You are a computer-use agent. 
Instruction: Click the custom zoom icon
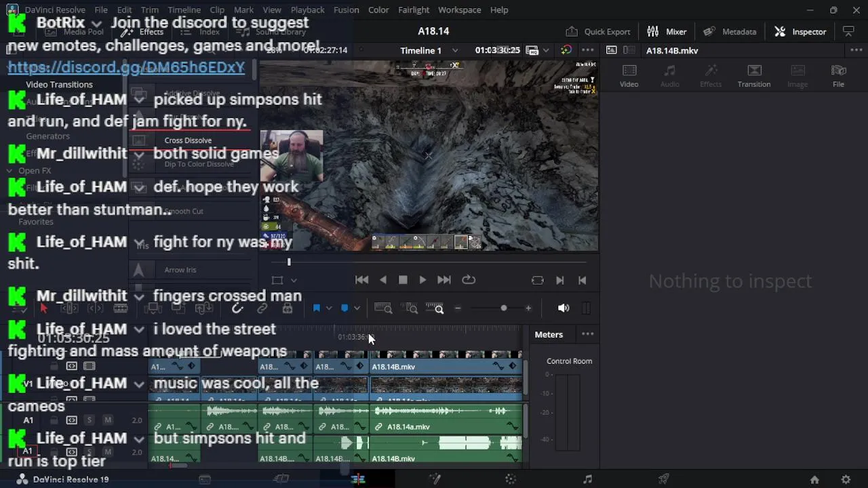point(435,308)
